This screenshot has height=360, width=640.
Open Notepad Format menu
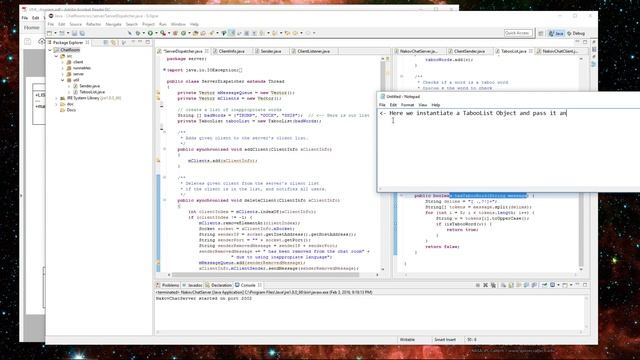point(407,105)
